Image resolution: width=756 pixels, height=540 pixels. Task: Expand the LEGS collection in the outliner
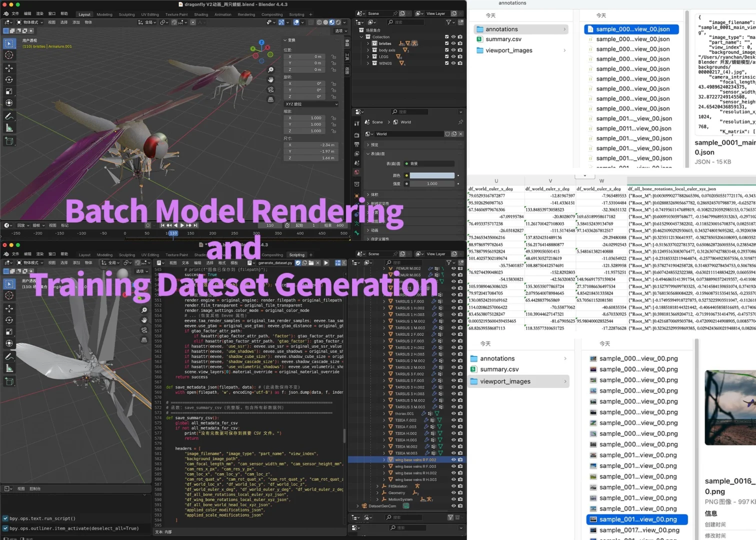tap(368, 56)
